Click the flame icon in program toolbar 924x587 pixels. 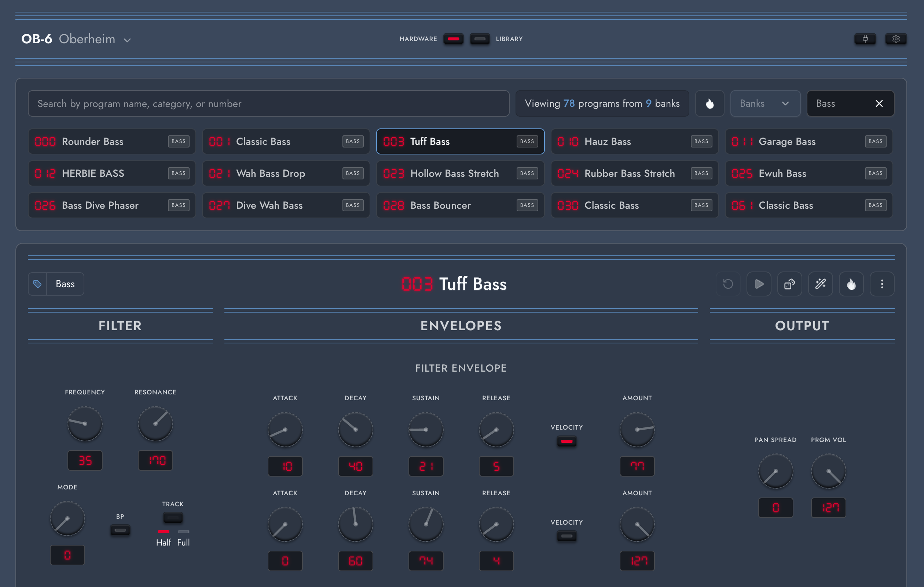[851, 284]
